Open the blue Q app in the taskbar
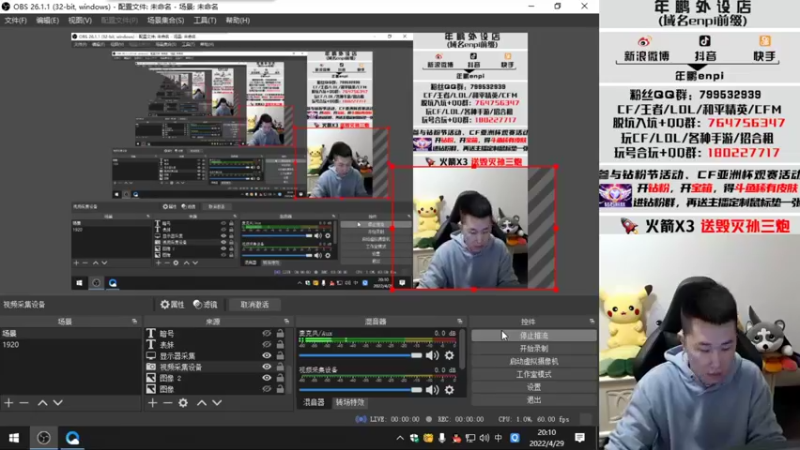Image resolution: width=800 pixels, height=450 pixels. click(x=72, y=438)
